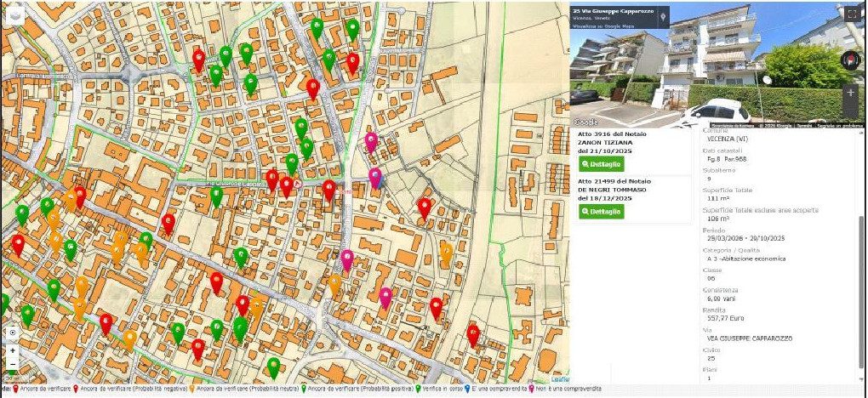Zoom out the cadastral map

click(12, 364)
